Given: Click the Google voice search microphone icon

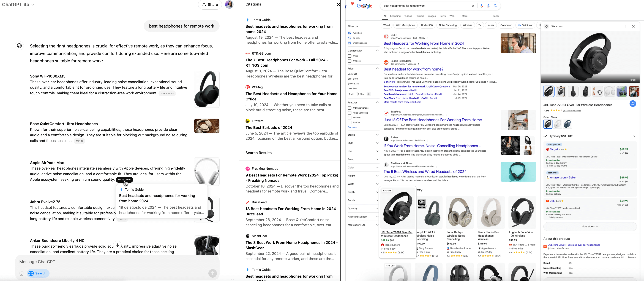Looking at the screenshot, I should pos(482,6).
